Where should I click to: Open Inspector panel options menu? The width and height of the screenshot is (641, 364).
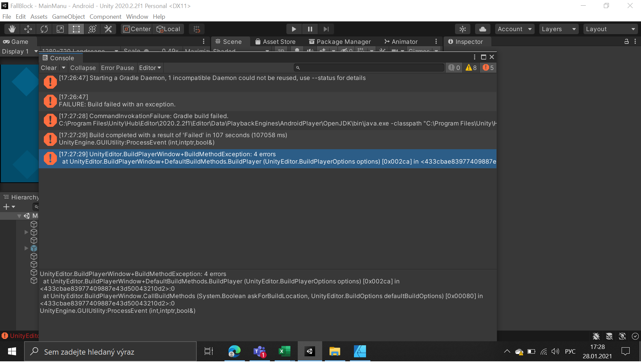(x=635, y=41)
